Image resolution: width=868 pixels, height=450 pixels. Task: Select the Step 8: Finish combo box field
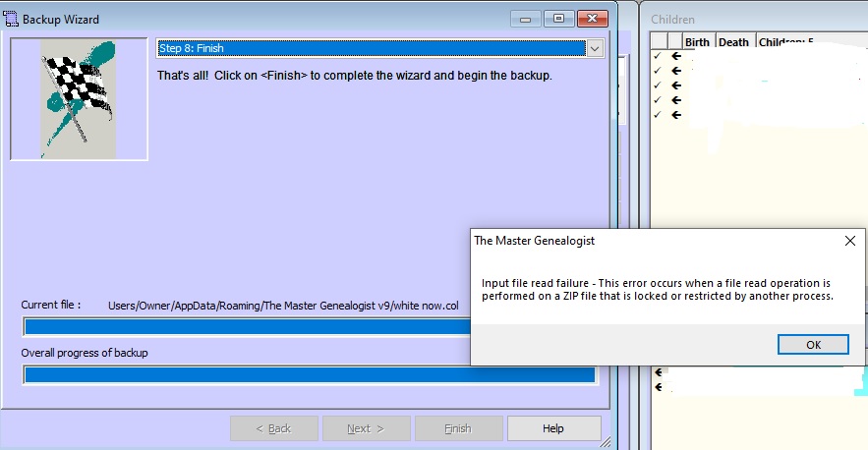click(x=371, y=49)
